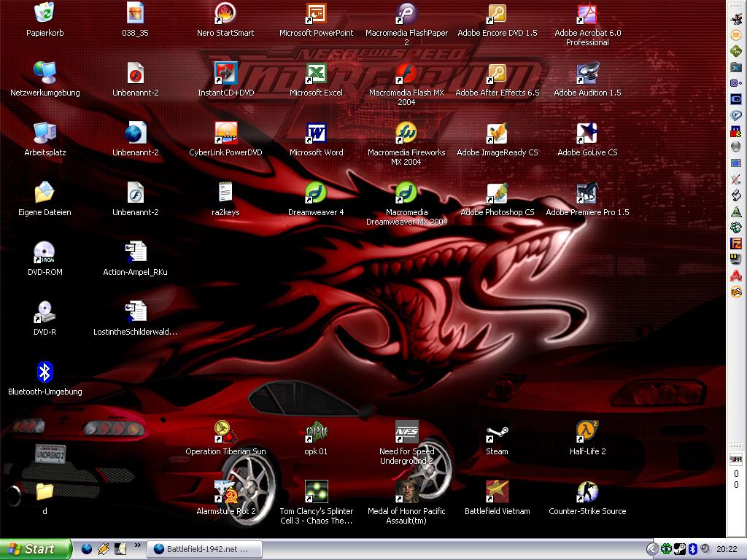The width and height of the screenshot is (747, 560).
Task: Launch Adobe Encore DVD 1.5
Action: (x=497, y=13)
